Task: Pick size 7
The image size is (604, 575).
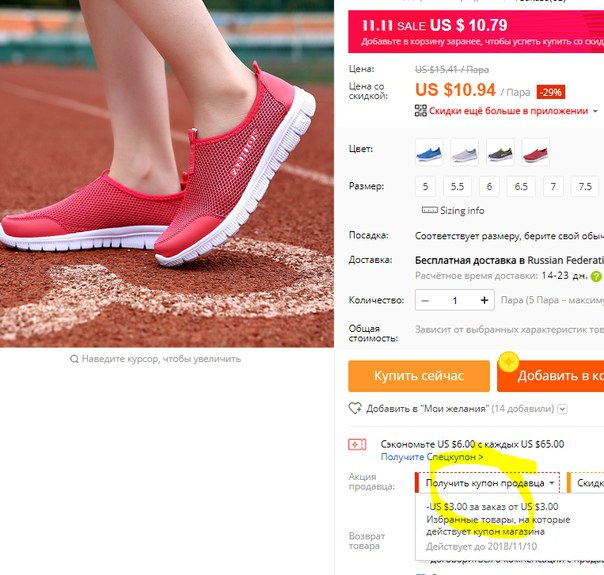Action: pos(553,187)
